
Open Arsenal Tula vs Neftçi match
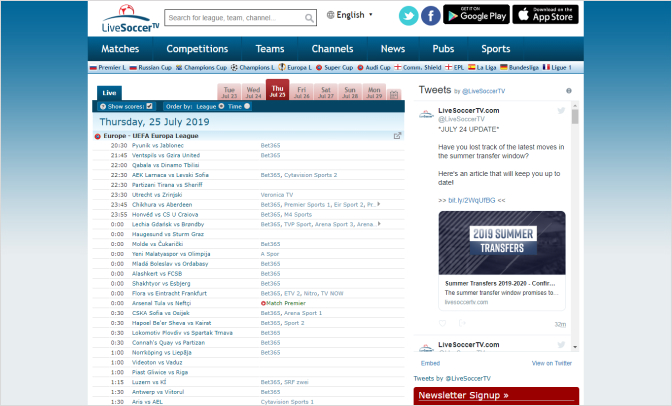point(161,303)
